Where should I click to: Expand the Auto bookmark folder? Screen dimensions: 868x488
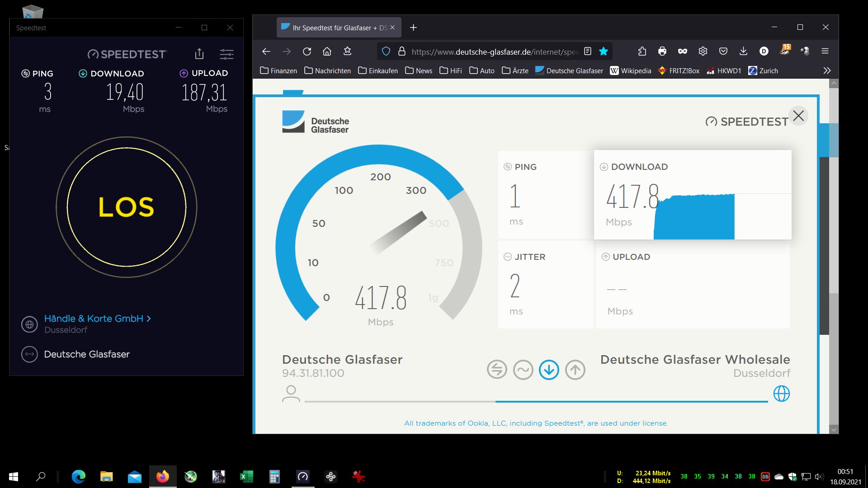tap(482, 70)
